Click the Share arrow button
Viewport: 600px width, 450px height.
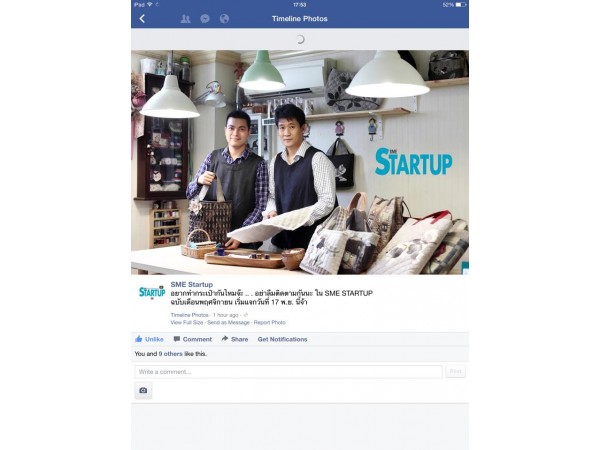[x=235, y=339]
